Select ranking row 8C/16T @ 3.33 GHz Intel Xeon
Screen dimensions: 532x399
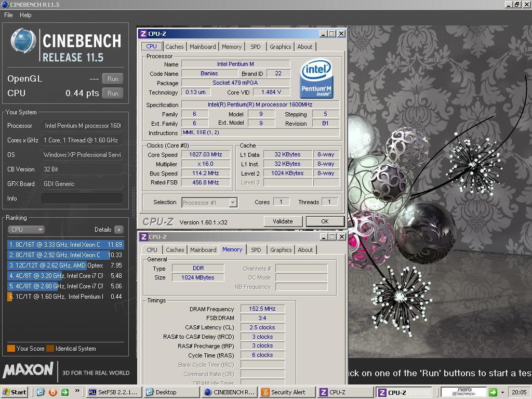(x=65, y=245)
